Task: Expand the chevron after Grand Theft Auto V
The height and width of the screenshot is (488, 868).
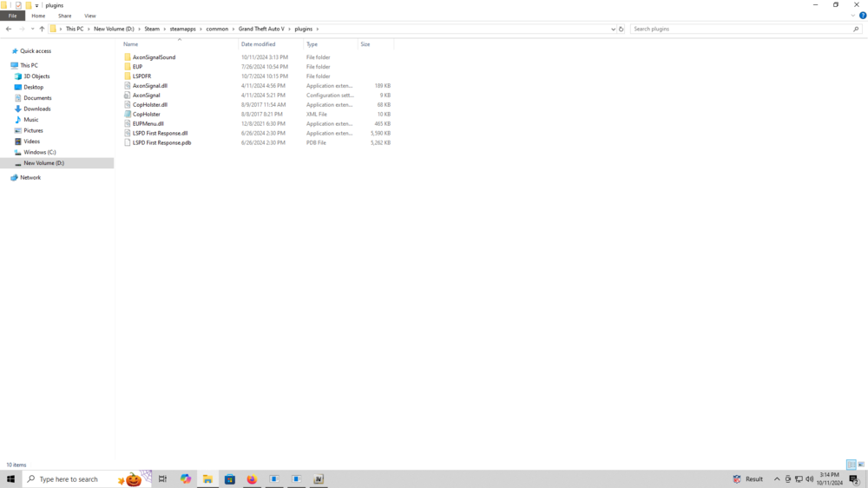Action: pos(290,29)
